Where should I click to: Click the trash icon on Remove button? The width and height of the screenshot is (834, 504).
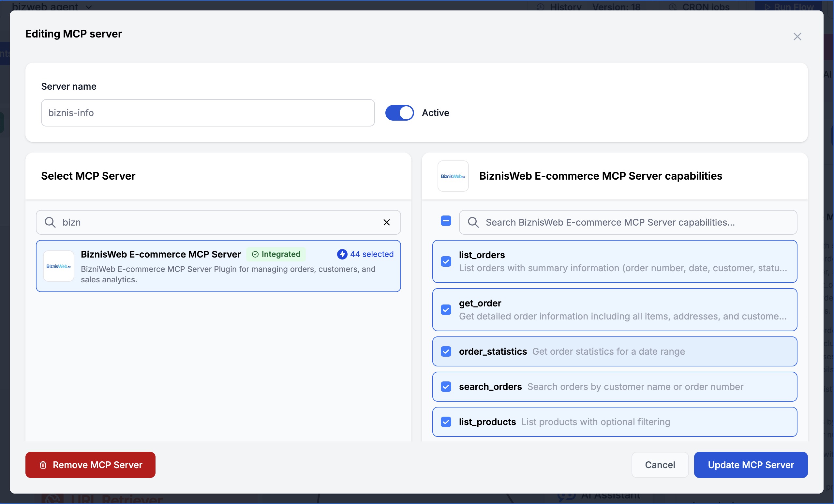point(43,465)
